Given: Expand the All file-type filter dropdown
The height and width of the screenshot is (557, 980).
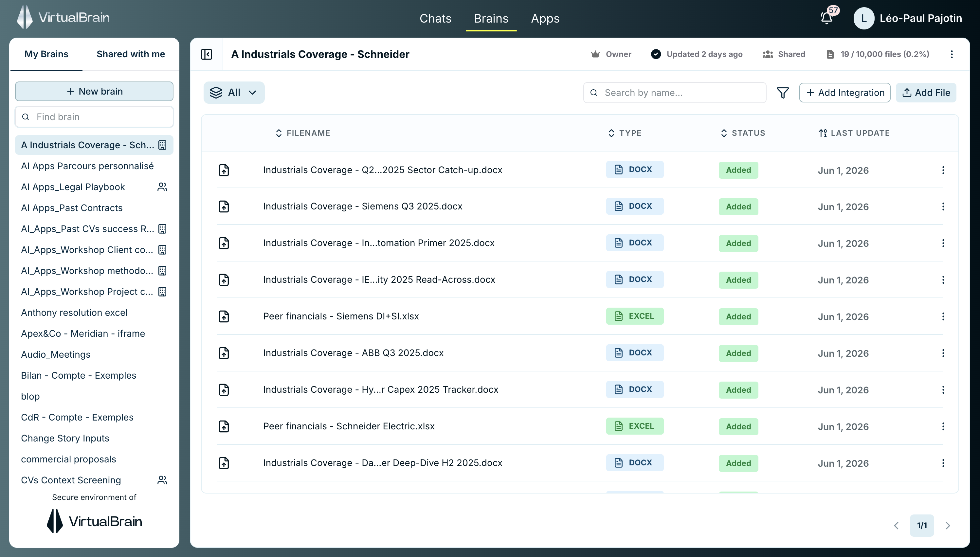Looking at the screenshot, I should (x=234, y=93).
